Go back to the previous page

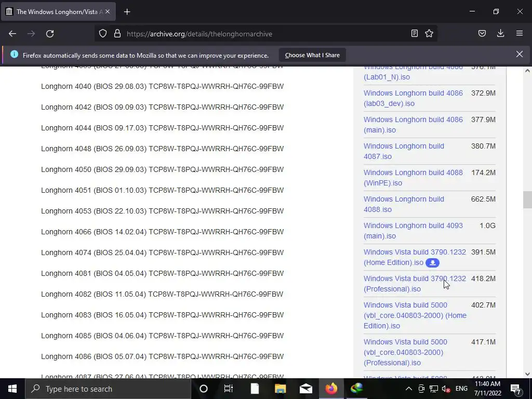(12, 34)
